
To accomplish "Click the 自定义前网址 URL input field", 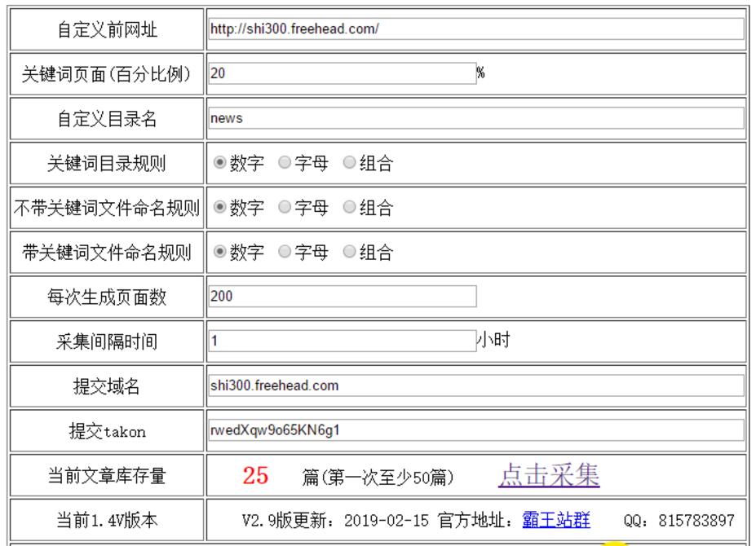I will pos(476,29).
